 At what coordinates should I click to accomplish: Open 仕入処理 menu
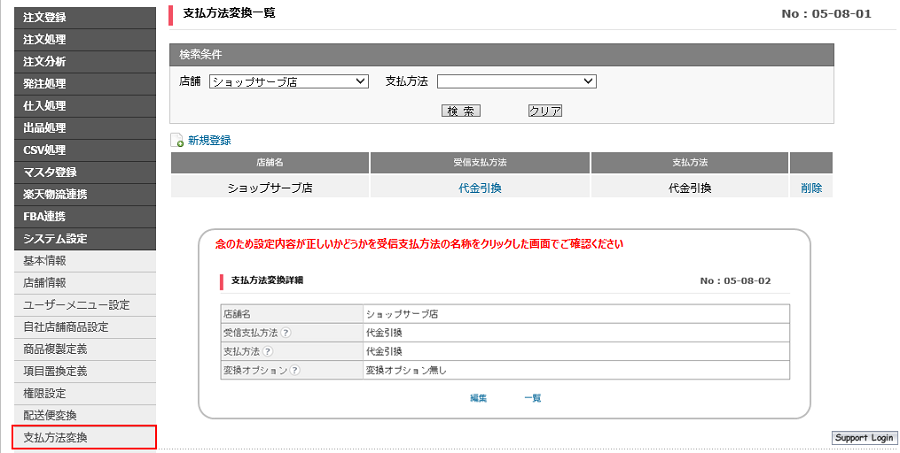pyautogui.click(x=85, y=106)
